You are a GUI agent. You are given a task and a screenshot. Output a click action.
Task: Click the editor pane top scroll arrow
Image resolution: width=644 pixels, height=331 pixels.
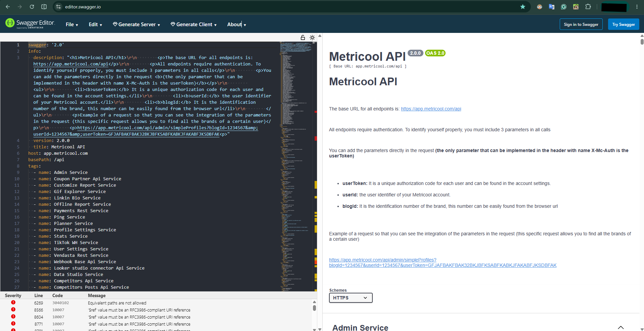(x=320, y=36)
